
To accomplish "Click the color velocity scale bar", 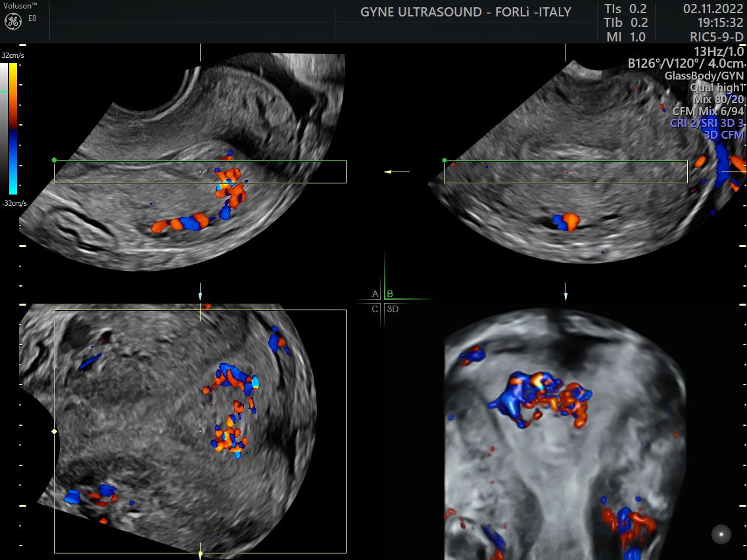I will [x=13, y=128].
